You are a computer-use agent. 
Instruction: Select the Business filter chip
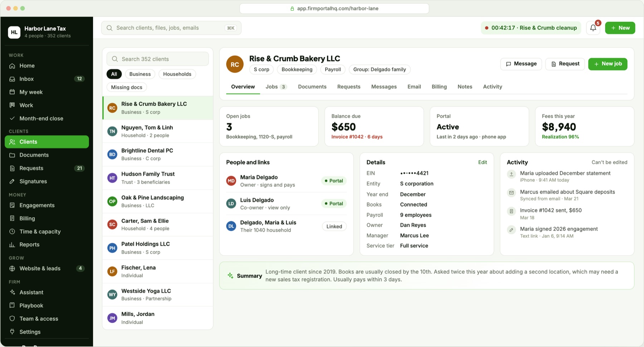(x=140, y=74)
